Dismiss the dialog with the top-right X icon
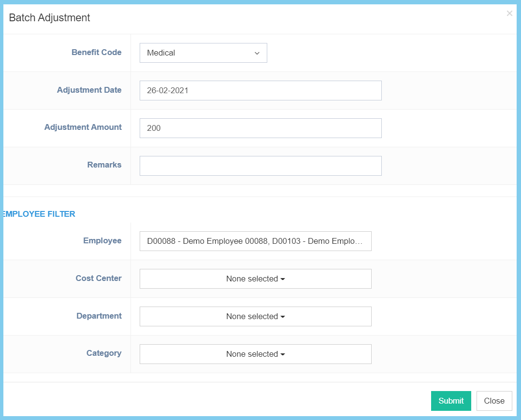 [509, 14]
